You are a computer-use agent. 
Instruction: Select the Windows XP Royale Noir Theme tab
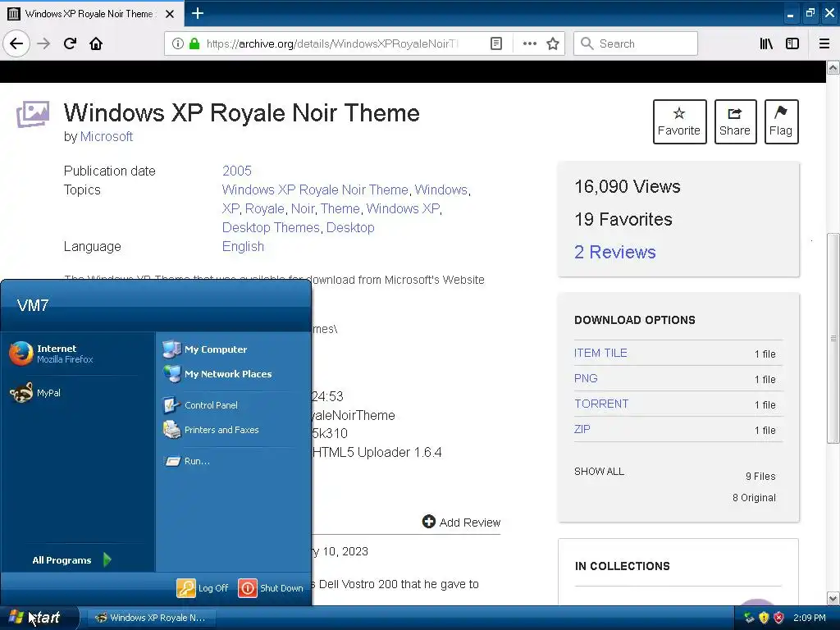tap(92, 13)
